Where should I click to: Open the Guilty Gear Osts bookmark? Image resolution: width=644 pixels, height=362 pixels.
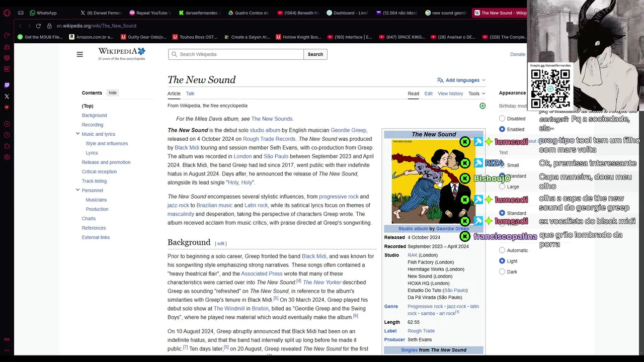[143, 37]
